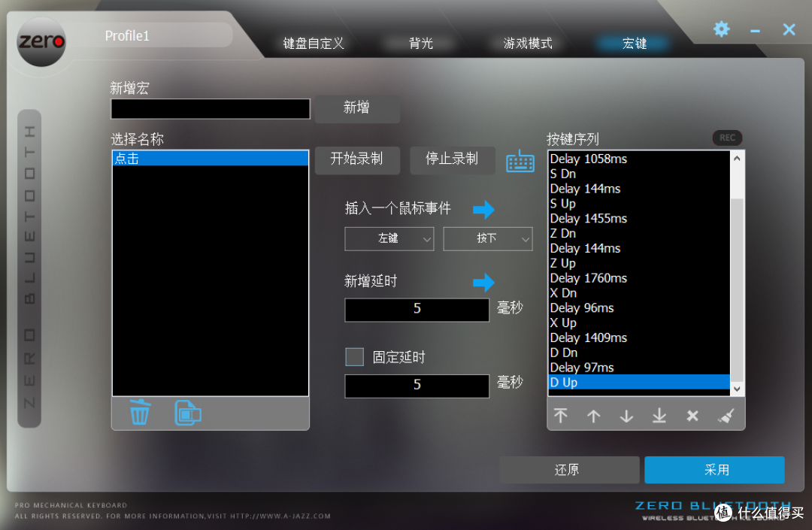Select the Delay 97ms entry
This screenshot has height=530, width=812.
tap(639, 368)
